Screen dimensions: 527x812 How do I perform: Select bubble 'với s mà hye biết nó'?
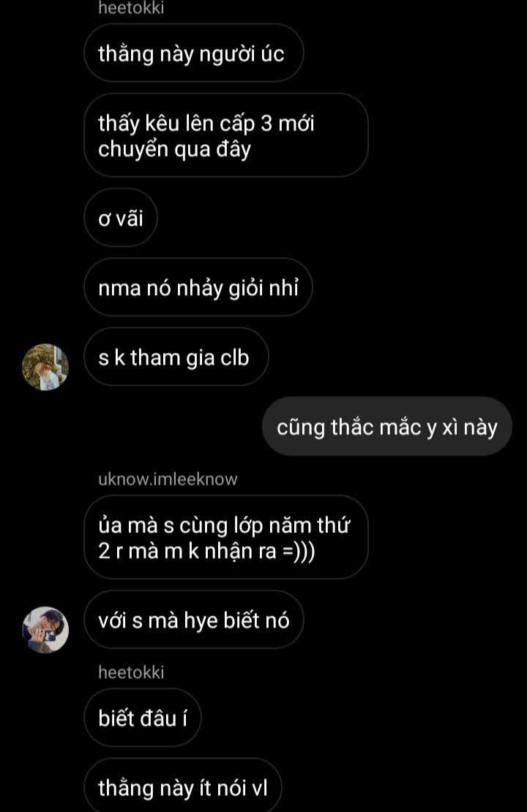tap(194, 619)
